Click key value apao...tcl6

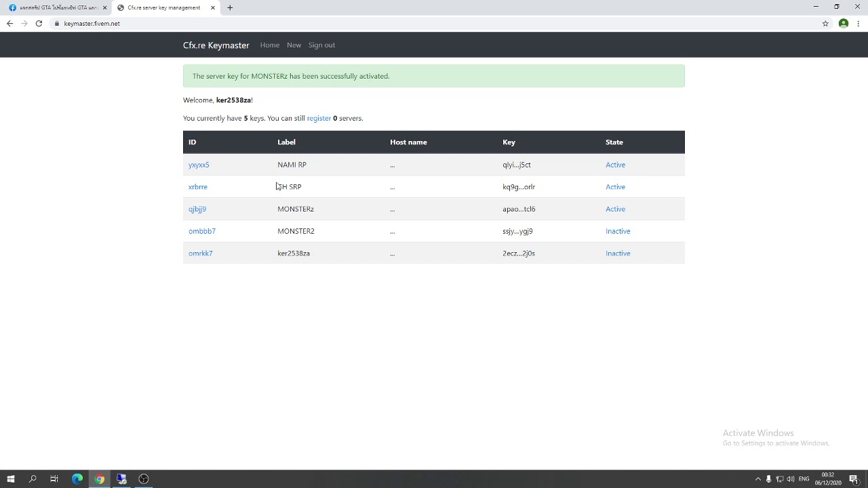point(519,209)
